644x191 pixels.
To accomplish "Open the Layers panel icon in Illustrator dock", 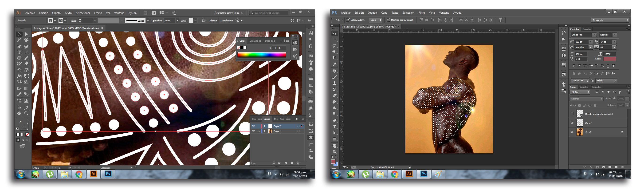I will [x=311, y=137].
